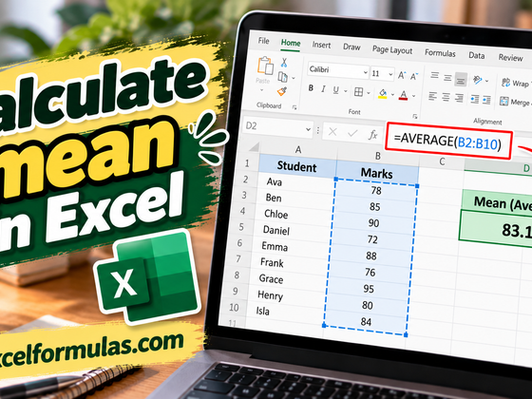Screen dimensions: 532x399
Task: Click the formula bar with =AVERAGE(B2:B10)
Action: [447, 141]
